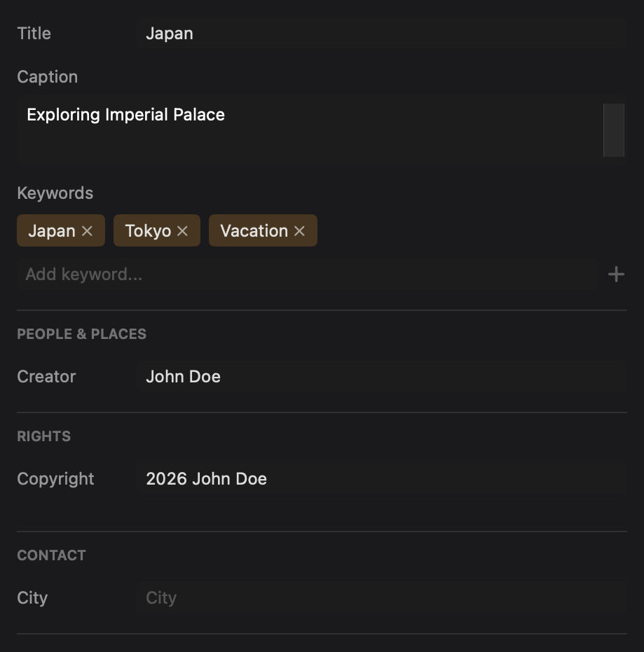The height and width of the screenshot is (652, 644).
Task: Click the RIGHTS section header
Action: pyautogui.click(x=43, y=436)
